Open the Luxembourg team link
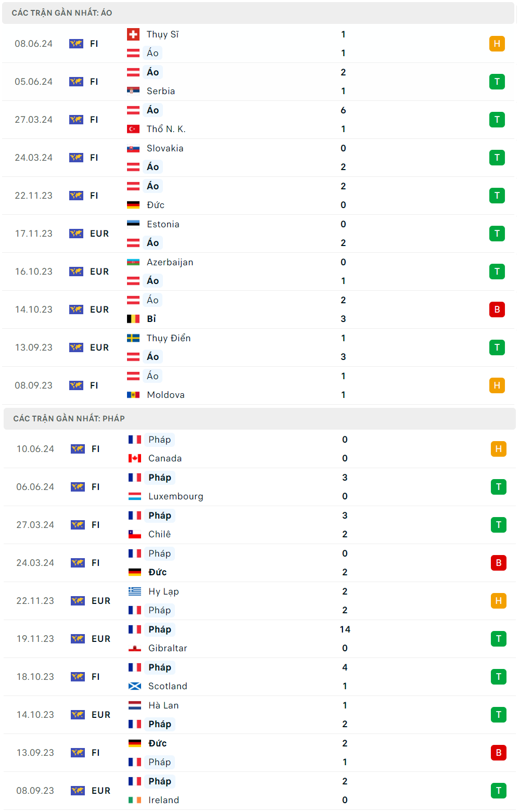The width and height of the screenshot is (520, 812). [x=175, y=496]
